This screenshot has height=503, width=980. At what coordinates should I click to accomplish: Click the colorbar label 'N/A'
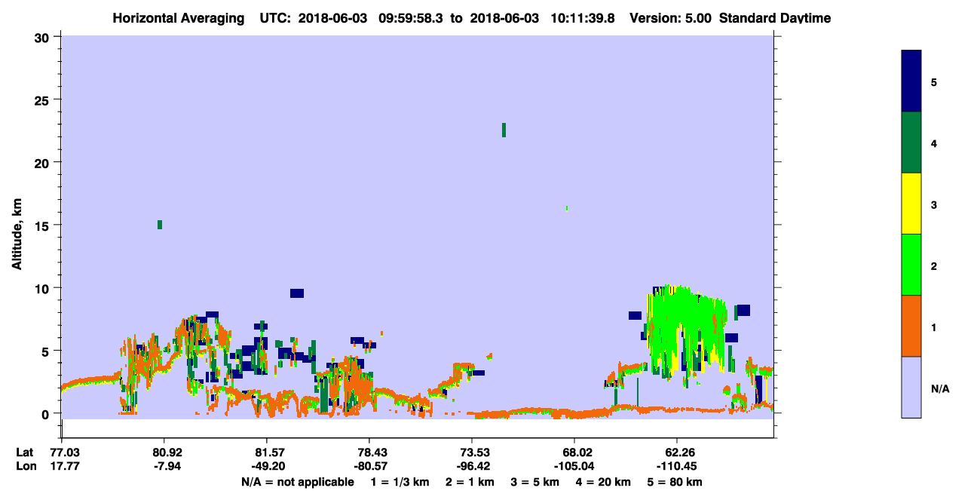click(x=939, y=388)
